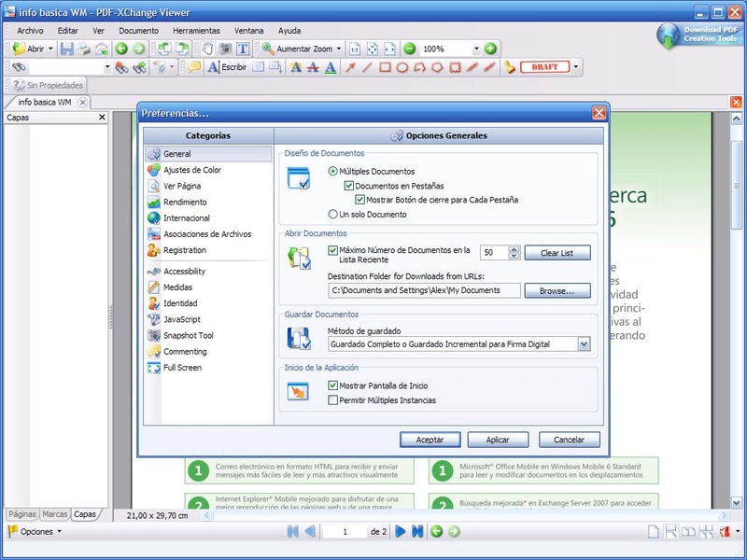Expand the zoom percentage dropdown

coord(475,49)
